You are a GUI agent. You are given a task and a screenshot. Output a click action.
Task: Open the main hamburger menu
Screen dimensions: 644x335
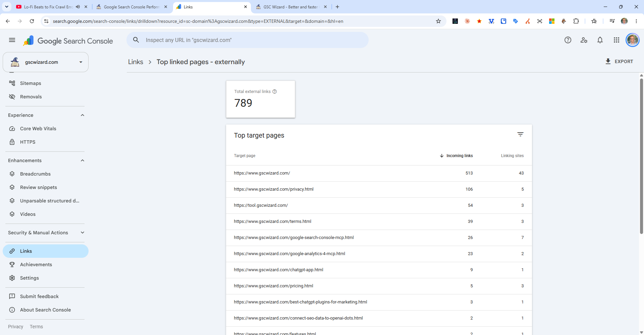tap(12, 40)
